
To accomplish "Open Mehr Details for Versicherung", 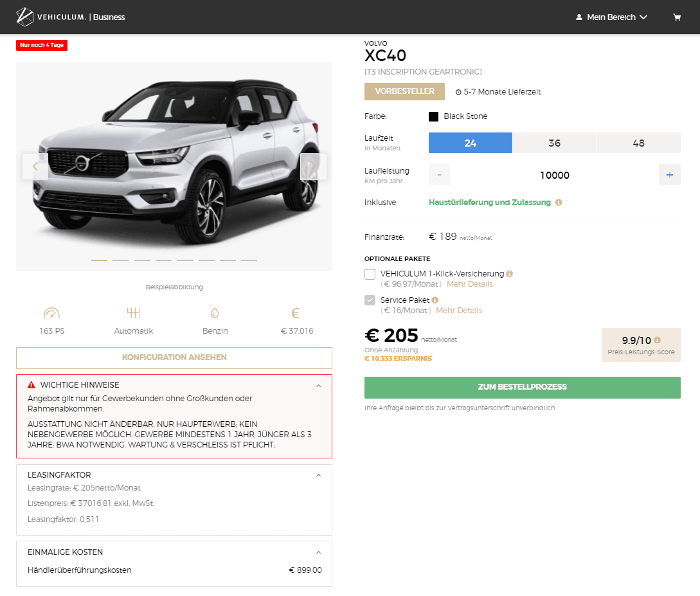I will point(470,284).
